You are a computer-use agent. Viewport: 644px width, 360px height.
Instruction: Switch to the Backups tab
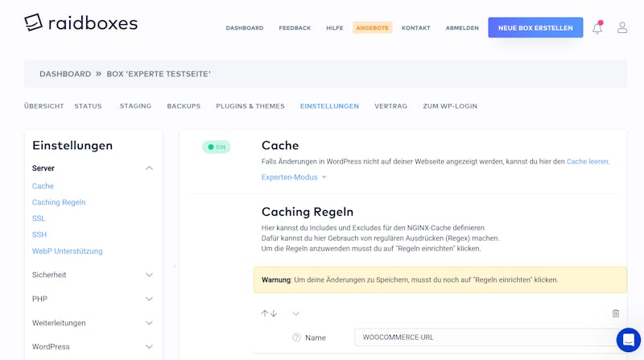pos(184,106)
